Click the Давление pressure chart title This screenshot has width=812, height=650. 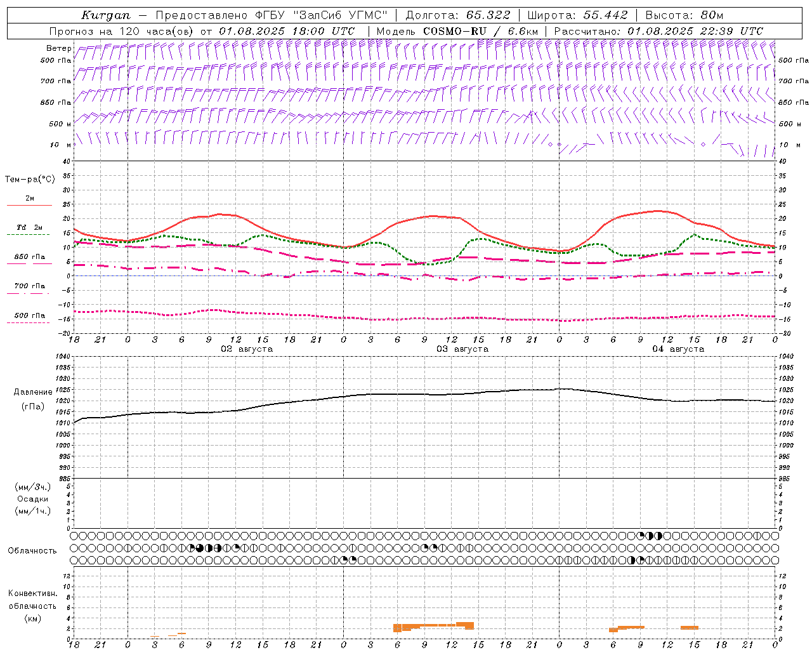point(33,392)
